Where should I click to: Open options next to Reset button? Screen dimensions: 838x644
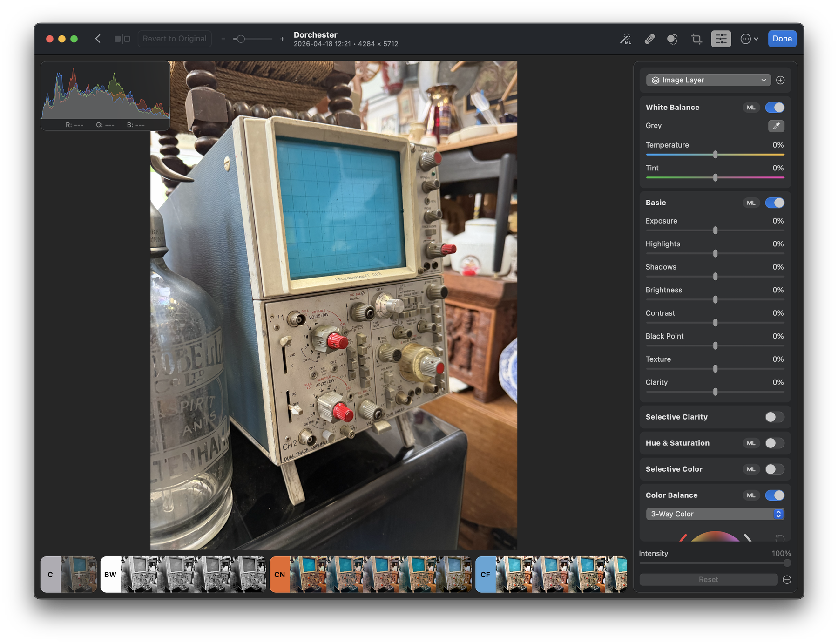pos(787,580)
